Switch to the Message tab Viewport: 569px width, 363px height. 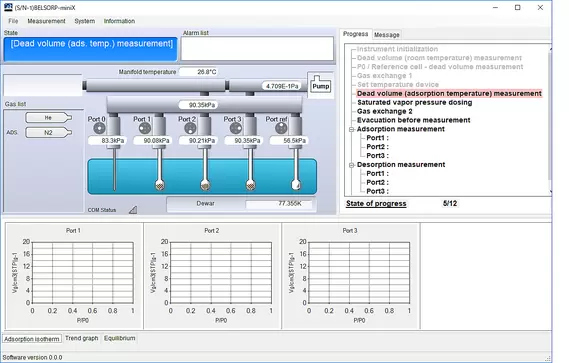pyautogui.click(x=387, y=35)
